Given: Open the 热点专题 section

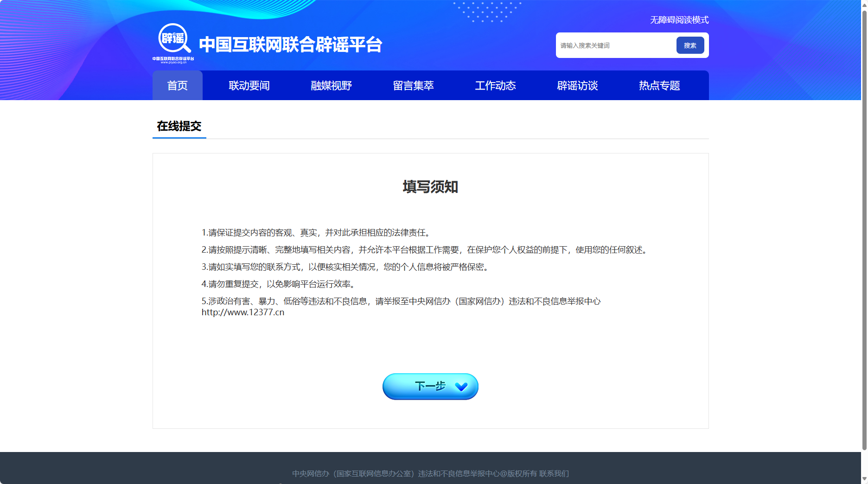Looking at the screenshot, I should click(659, 85).
